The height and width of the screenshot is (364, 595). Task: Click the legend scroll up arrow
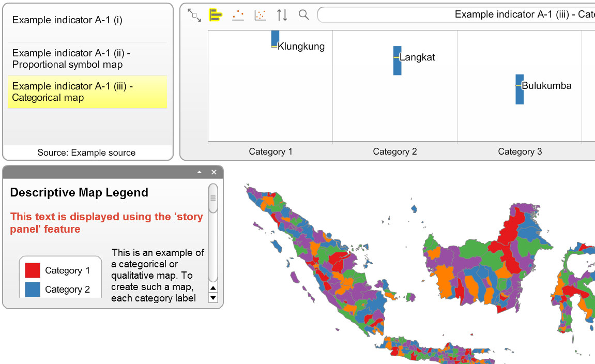click(x=213, y=288)
